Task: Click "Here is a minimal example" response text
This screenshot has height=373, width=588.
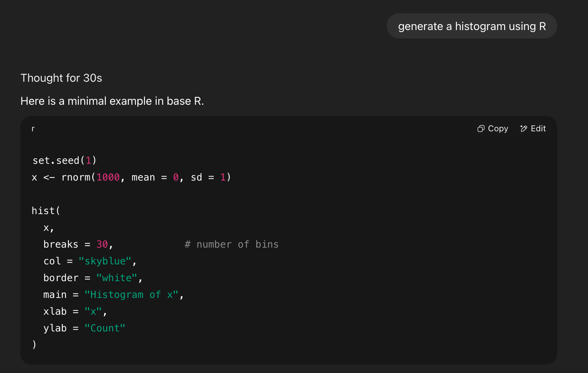Action: pos(112,101)
